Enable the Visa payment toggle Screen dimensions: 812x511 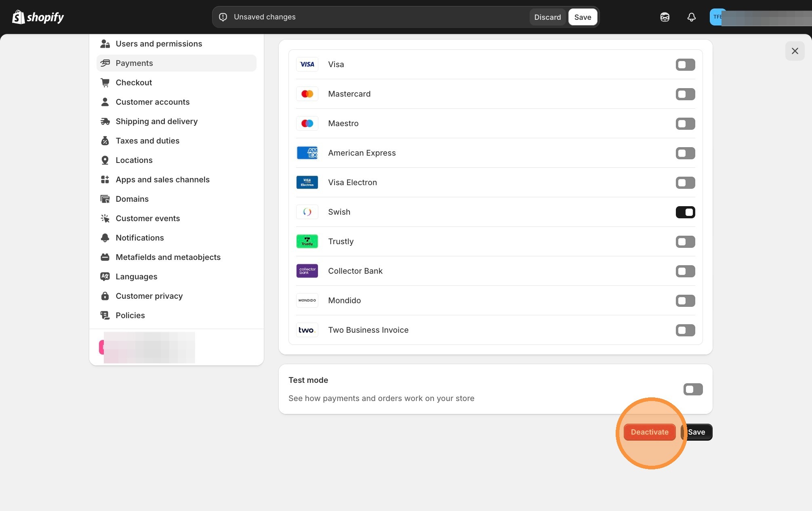pos(685,65)
